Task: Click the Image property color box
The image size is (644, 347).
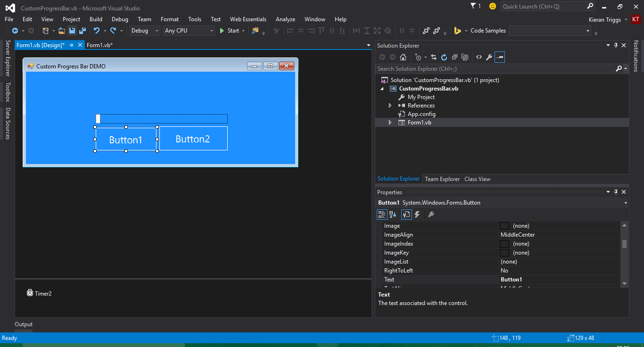Action: [x=504, y=226]
